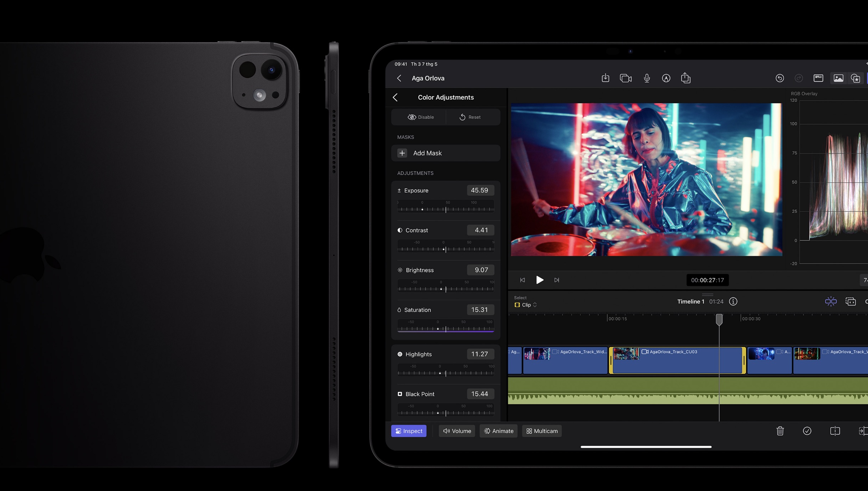Screen dimensions: 868x491
Task: Delete clip with the trash icon
Action: point(780,431)
